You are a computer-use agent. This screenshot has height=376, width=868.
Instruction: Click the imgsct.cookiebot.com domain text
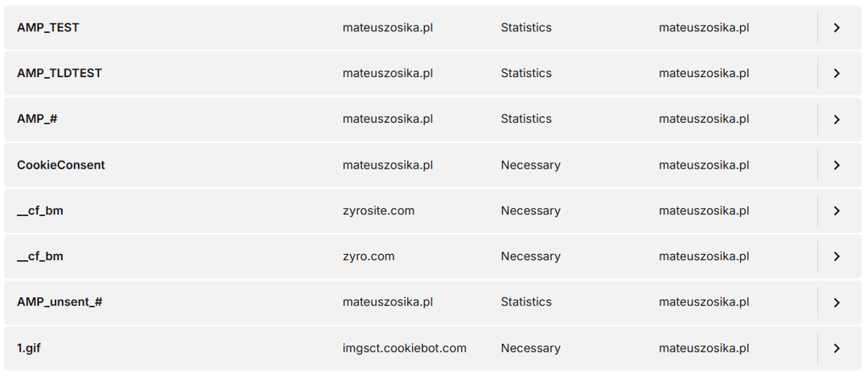point(404,348)
